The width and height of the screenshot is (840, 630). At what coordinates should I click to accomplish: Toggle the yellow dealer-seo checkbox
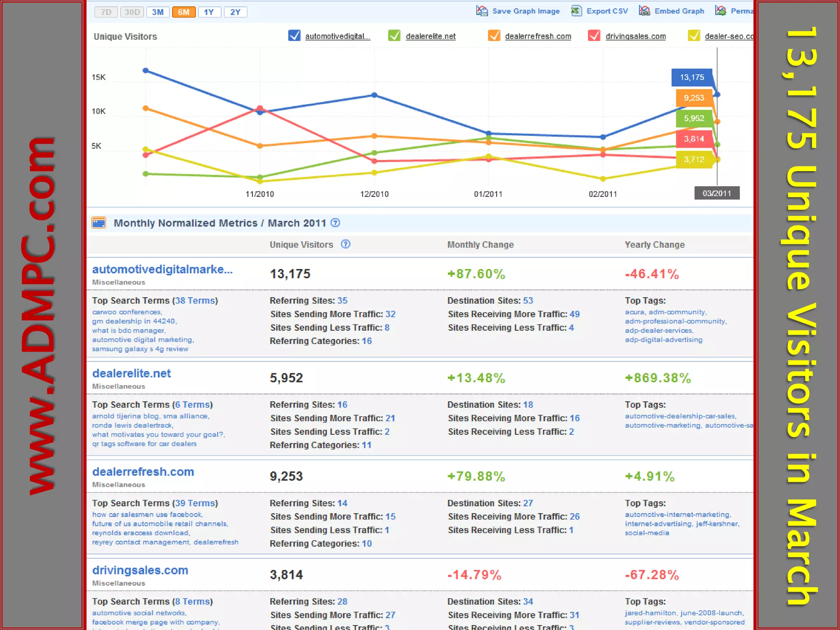[694, 36]
